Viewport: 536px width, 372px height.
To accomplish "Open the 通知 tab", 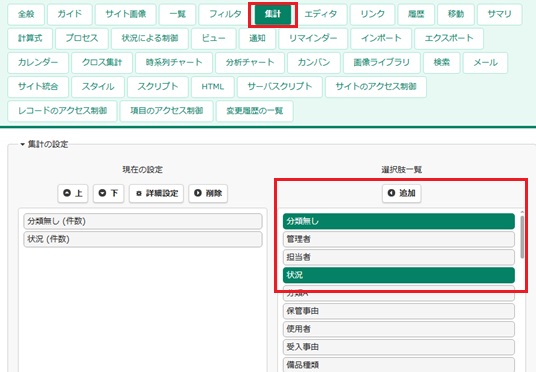I will tap(257, 38).
